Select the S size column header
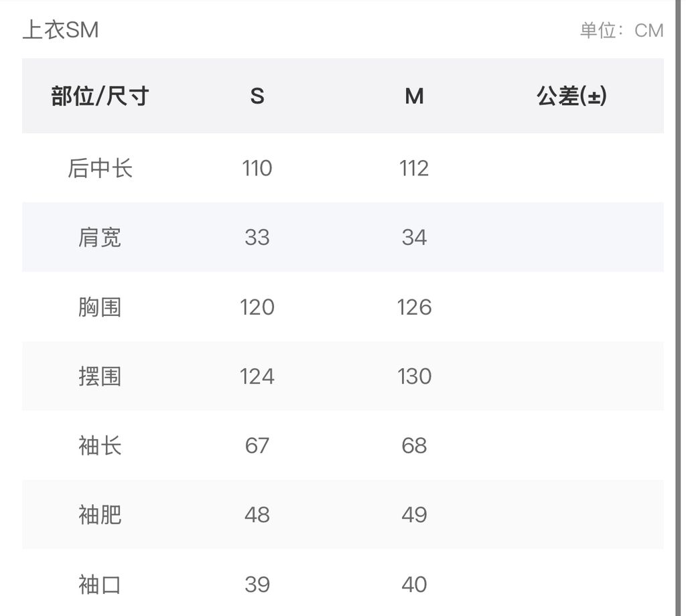This screenshot has height=616, width=686. (x=257, y=96)
